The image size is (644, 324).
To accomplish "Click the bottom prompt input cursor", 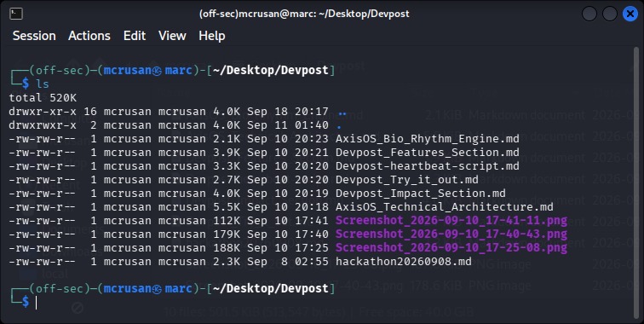I will click(36, 303).
